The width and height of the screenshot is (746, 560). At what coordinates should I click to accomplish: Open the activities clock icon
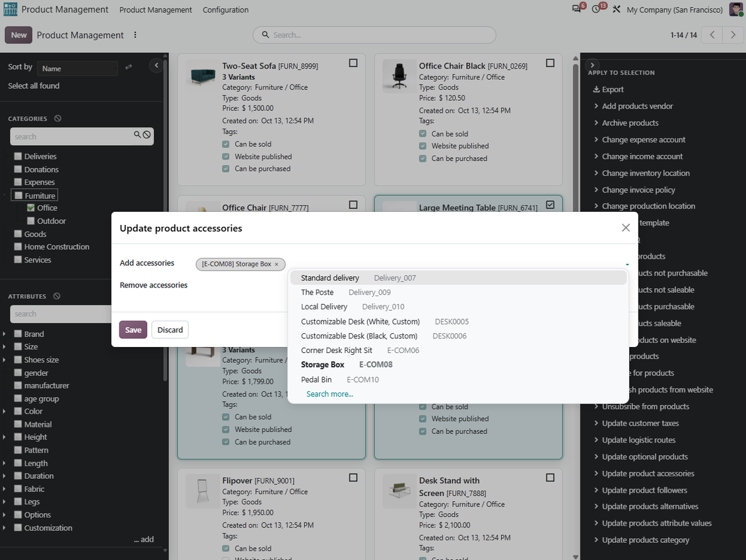596,9
